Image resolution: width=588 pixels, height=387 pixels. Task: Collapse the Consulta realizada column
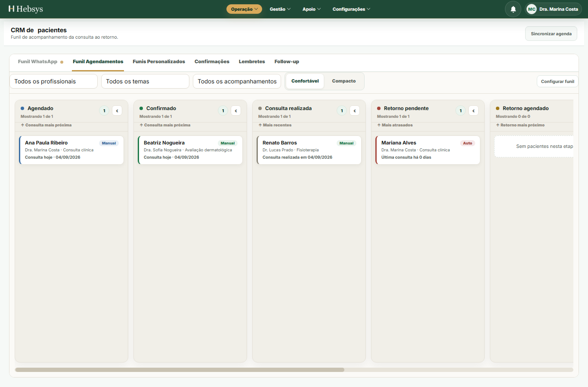coord(355,111)
